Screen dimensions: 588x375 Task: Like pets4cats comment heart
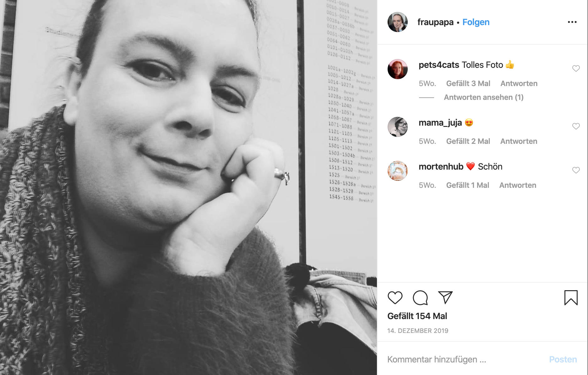pyautogui.click(x=576, y=68)
